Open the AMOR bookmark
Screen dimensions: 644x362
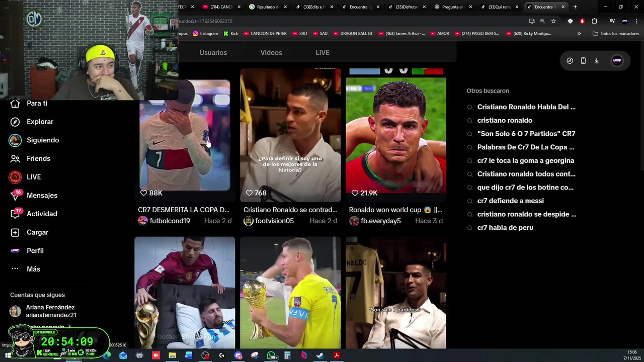[440, 34]
